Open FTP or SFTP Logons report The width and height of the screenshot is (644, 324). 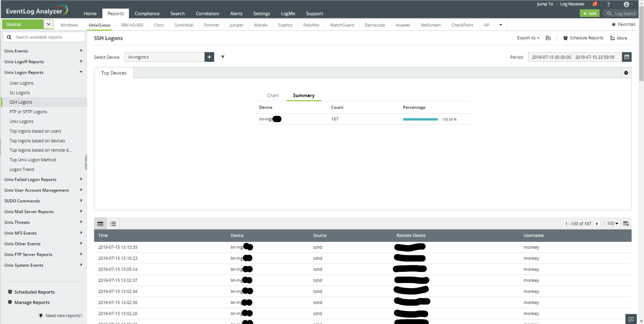point(28,112)
